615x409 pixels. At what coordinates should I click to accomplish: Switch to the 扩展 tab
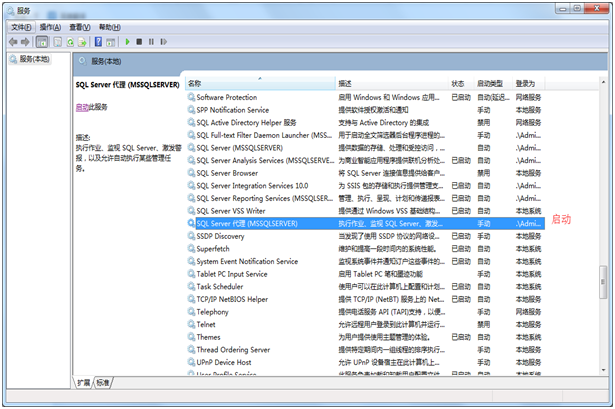[84, 383]
